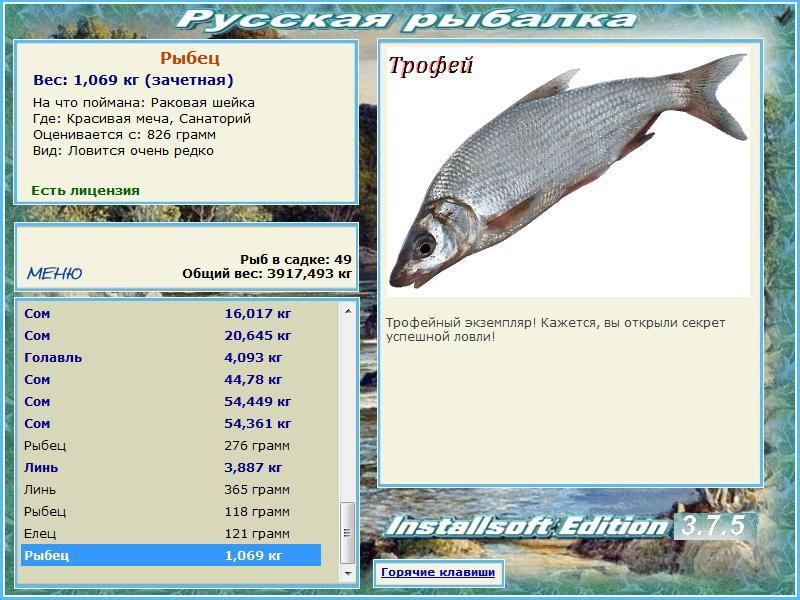Select the Сом 44,78 кг row
The width and height of the screenshot is (800, 600).
click(171, 380)
